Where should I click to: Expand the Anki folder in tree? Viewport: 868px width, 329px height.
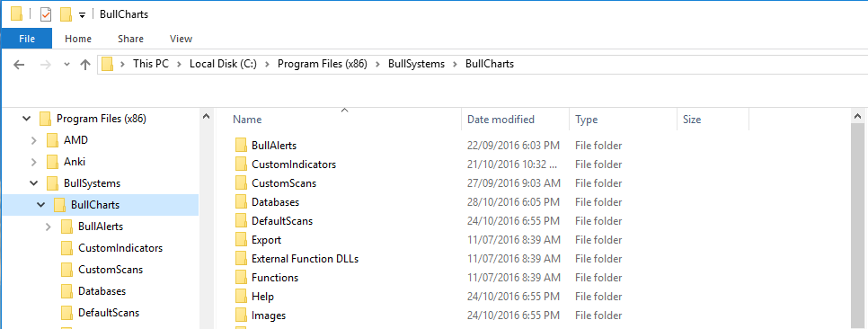pyautogui.click(x=34, y=163)
